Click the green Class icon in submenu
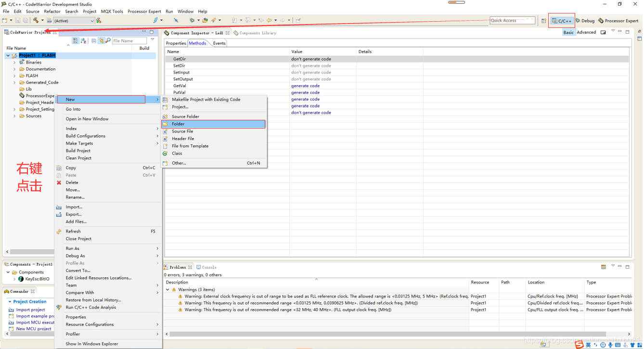The width and height of the screenshot is (644, 349). coord(165,154)
